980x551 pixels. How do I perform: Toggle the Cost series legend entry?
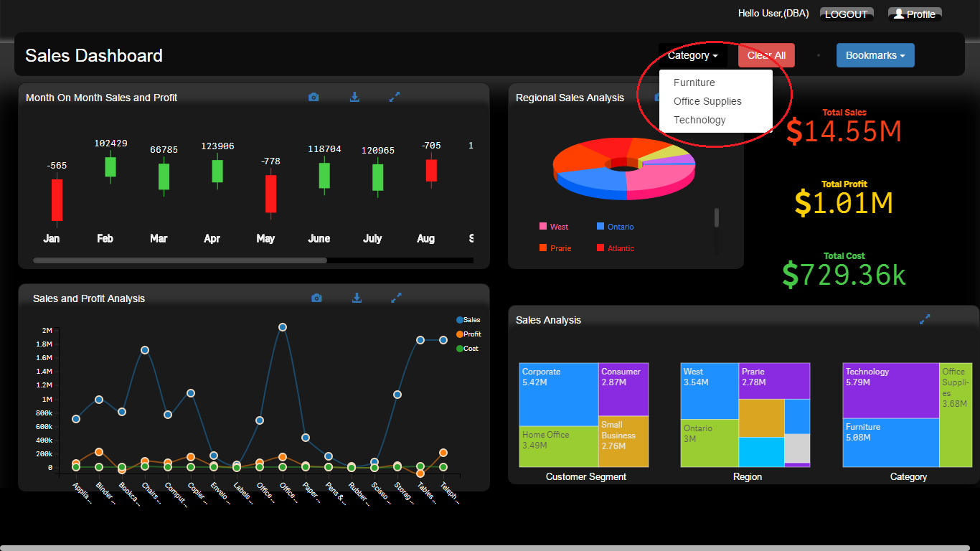point(460,349)
